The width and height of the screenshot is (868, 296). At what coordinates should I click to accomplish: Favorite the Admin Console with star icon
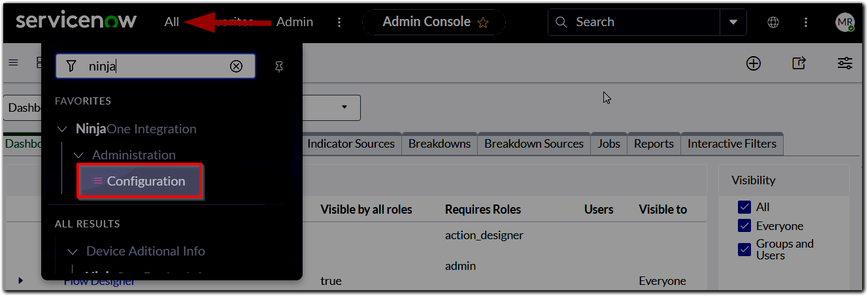tap(483, 23)
